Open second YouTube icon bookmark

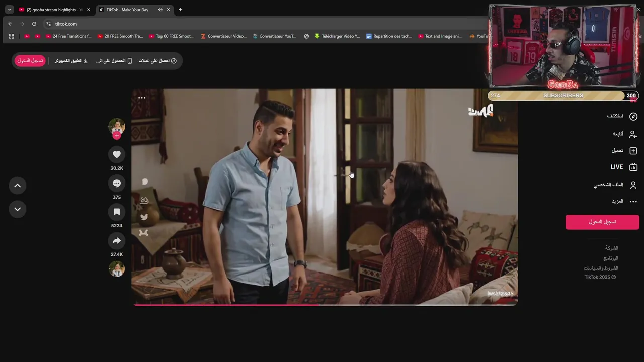click(x=37, y=36)
